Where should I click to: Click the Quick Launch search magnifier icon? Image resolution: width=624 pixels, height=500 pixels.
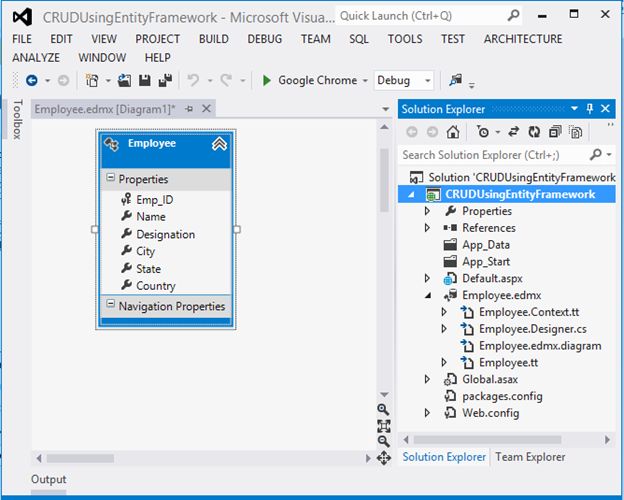(x=514, y=16)
